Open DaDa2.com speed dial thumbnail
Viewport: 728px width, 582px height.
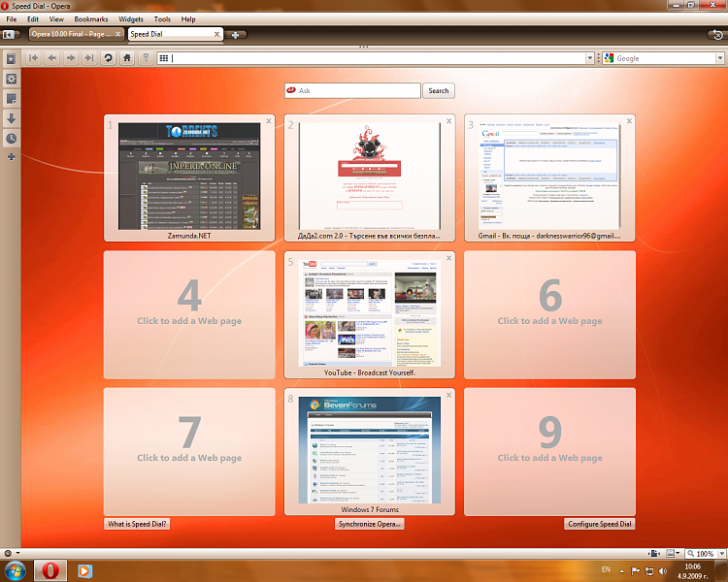[370, 177]
